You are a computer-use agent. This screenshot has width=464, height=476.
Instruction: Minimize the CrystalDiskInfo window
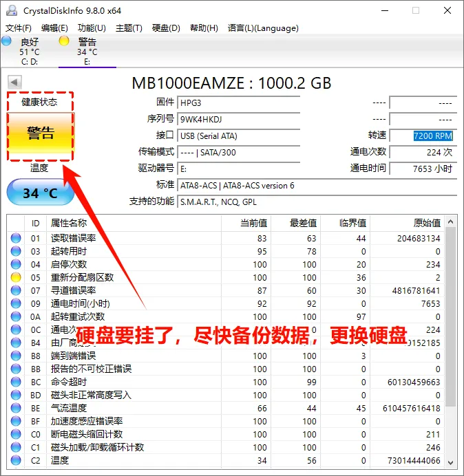tap(385, 10)
